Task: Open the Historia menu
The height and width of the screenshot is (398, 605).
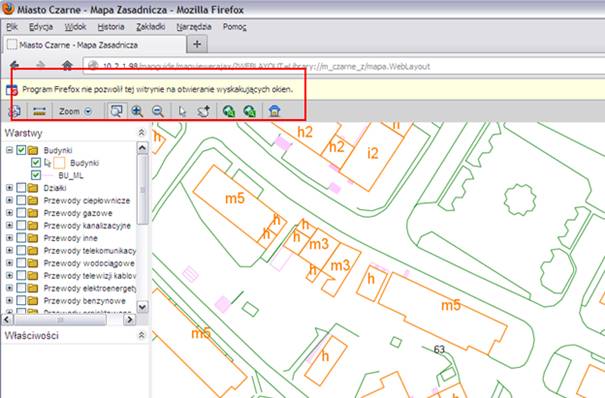Action: [x=111, y=27]
